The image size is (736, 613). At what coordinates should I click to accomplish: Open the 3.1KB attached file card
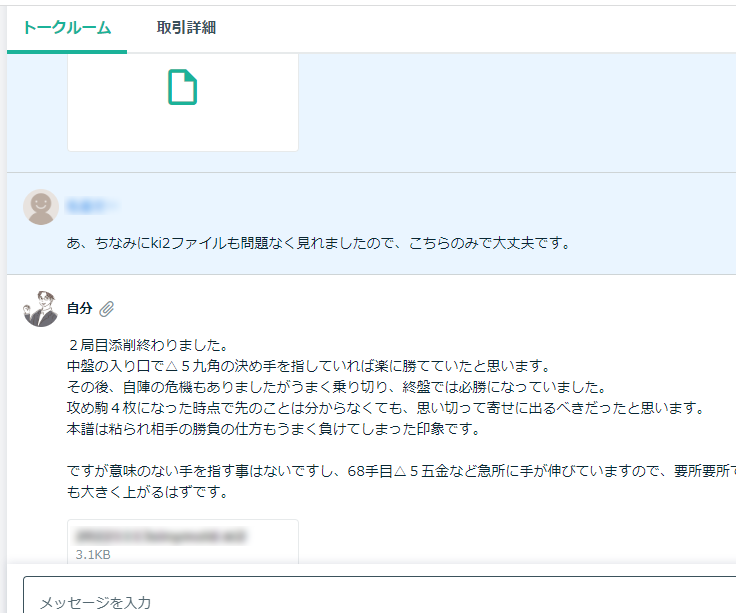pyautogui.click(x=183, y=542)
